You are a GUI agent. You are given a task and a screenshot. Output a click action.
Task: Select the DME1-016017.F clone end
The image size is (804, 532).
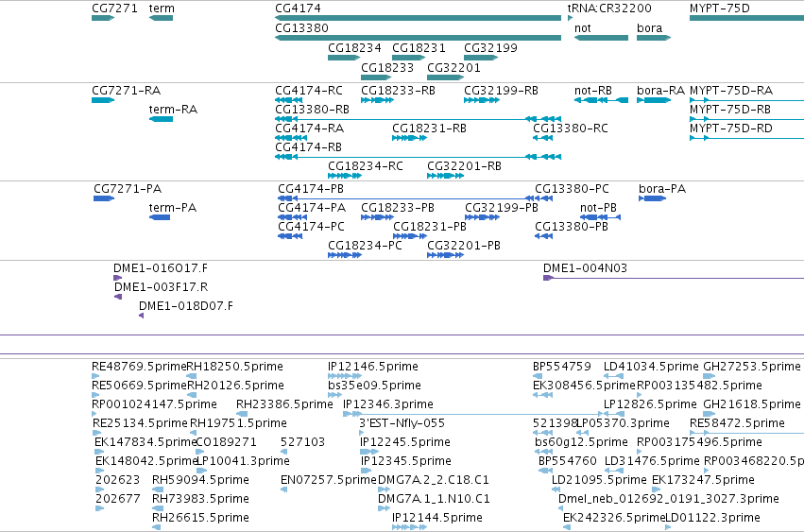click(117, 278)
